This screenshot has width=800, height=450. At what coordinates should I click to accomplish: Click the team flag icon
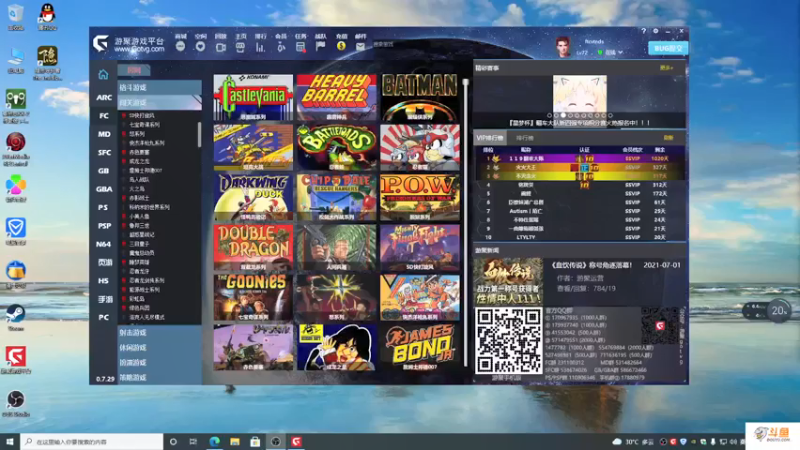pos(320,46)
